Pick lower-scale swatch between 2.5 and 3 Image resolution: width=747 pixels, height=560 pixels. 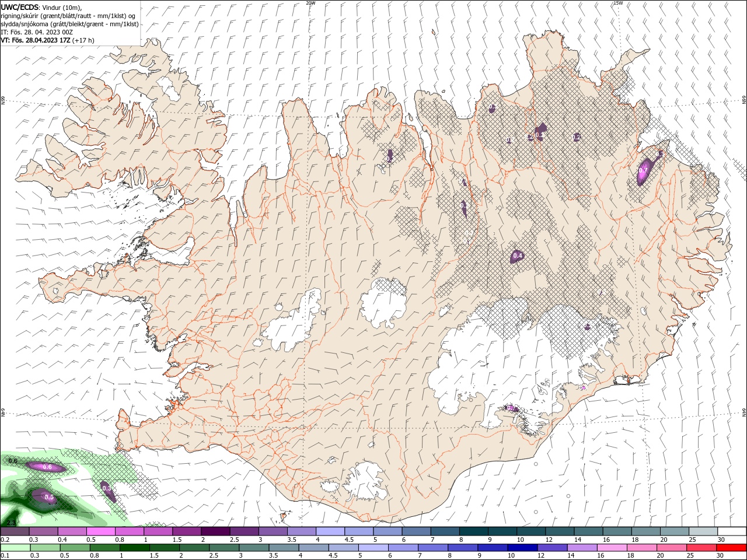click(x=225, y=548)
